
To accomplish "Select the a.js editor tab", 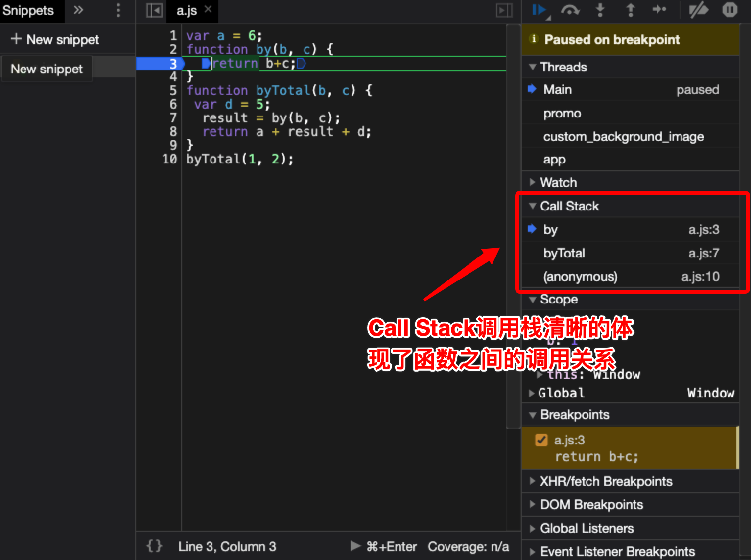I will click(x=187, y=10).
